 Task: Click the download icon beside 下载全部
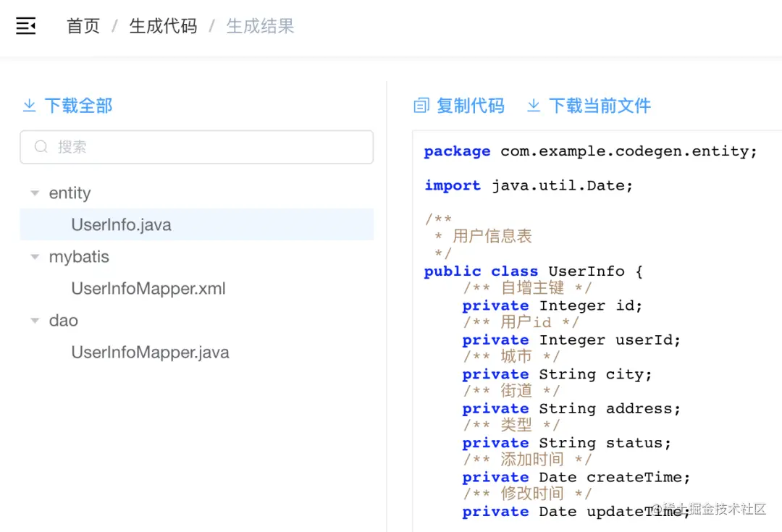[x=29, y=106]
